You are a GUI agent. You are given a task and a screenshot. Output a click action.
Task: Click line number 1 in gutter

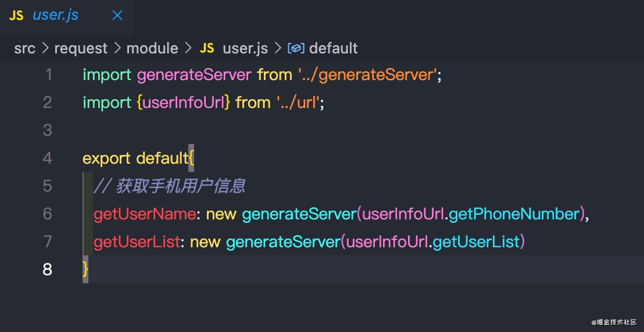pyautogui.click(x=48, y=75)
